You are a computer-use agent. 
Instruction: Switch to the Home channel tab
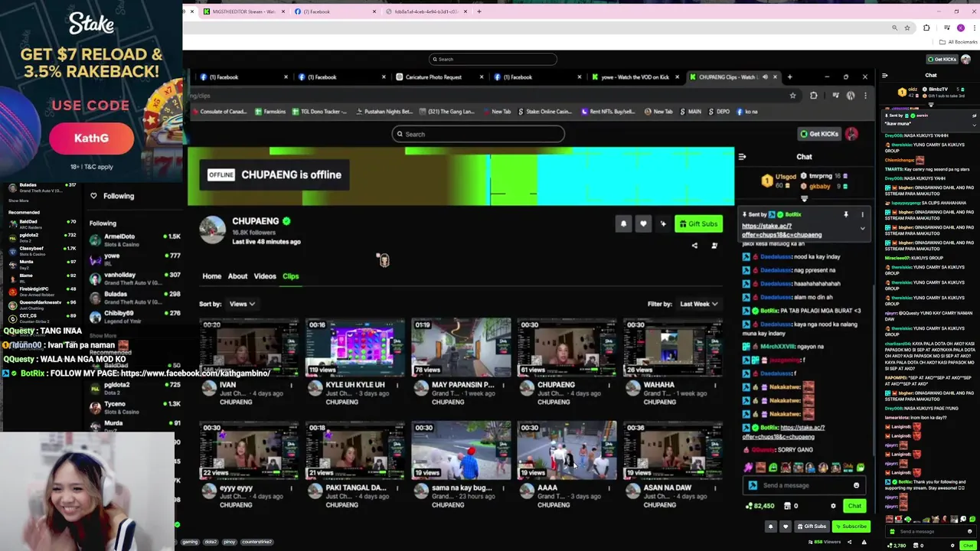coord(211,276)
